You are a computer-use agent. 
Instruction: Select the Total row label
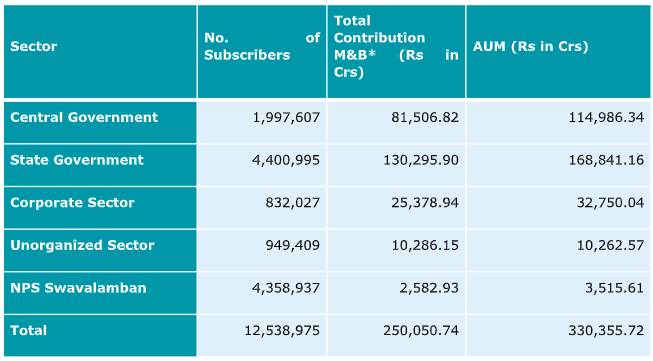pos(28,331)
